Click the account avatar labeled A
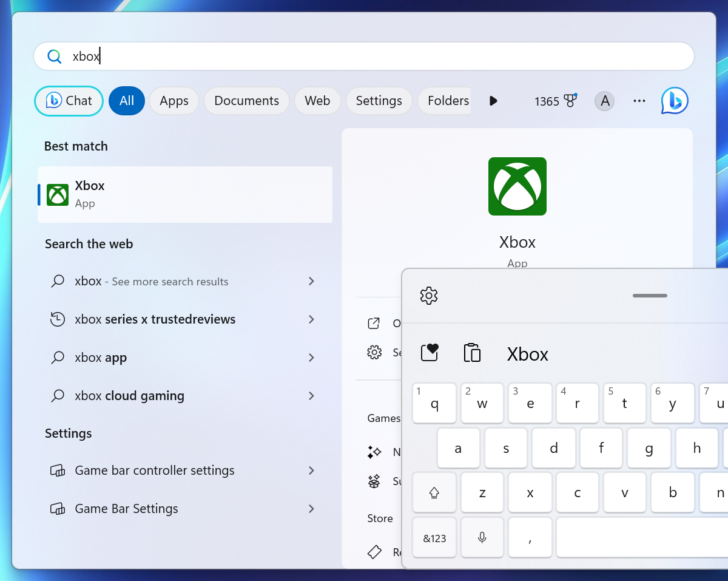728x581 pixels. tap(605, 101)
